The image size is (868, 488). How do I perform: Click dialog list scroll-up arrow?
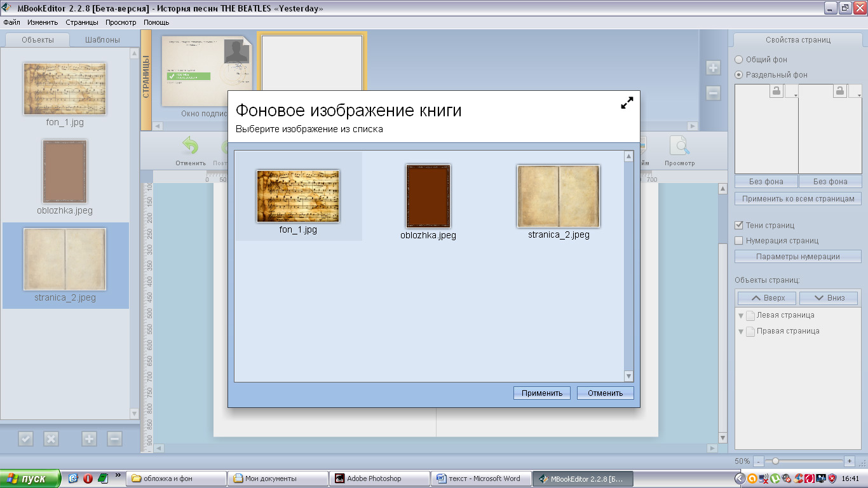[629, 156]
